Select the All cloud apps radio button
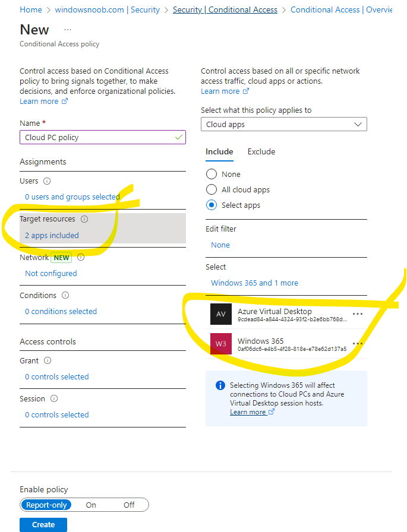 pyautogui.click(x=212, y=189)
